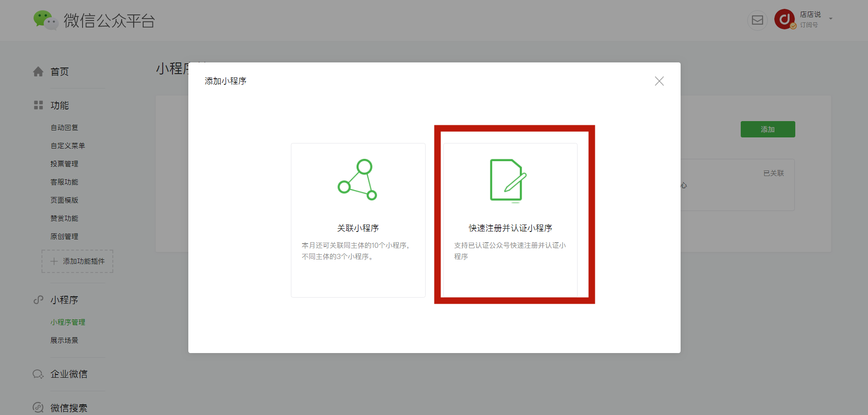Open 自动回复 in the sidebar

64,128
